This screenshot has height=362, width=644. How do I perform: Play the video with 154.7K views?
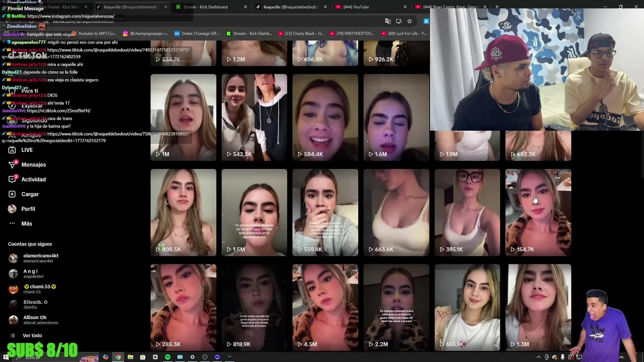pyautogui.click(x=538, y=212)
